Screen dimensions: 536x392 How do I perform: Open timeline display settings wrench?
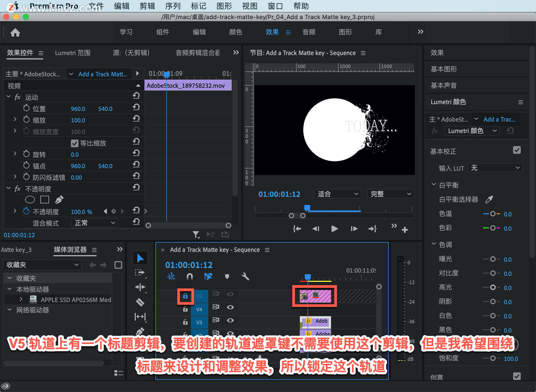(245, 276)
